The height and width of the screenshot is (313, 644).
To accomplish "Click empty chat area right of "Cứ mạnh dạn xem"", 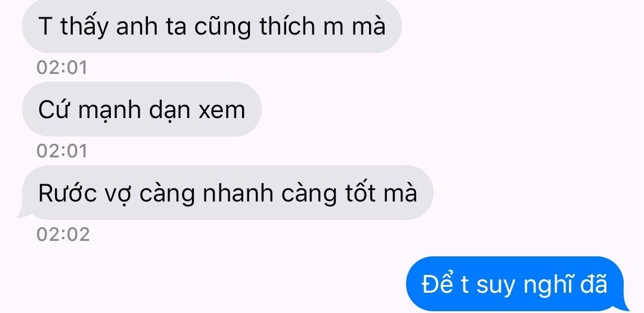I will pyautogui.click(x=452, y=109).
